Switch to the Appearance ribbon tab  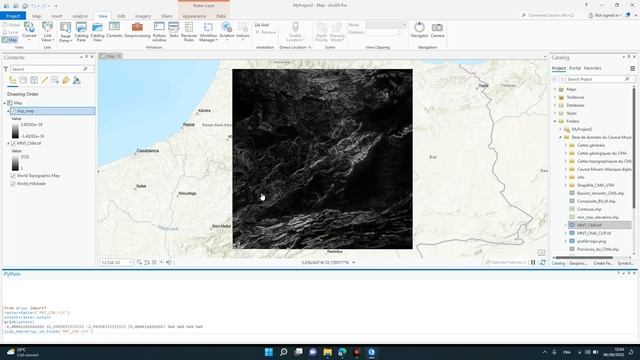click(194, 16)
